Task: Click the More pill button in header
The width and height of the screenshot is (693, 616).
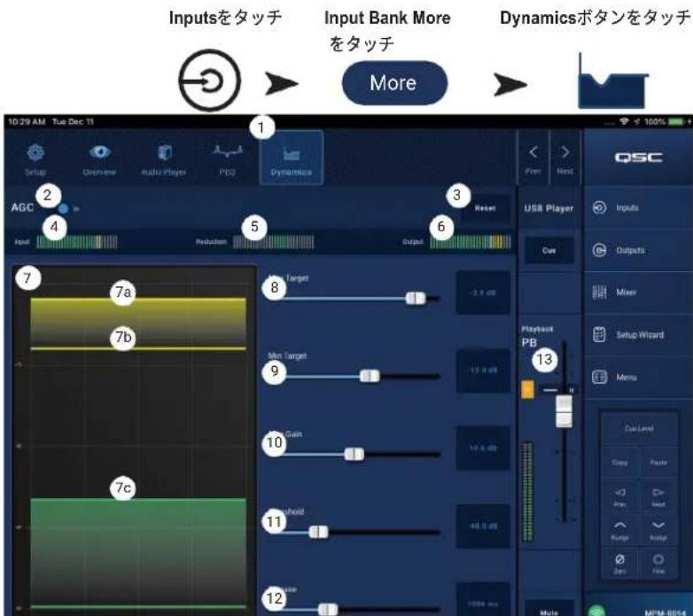Action: point(394,83)
